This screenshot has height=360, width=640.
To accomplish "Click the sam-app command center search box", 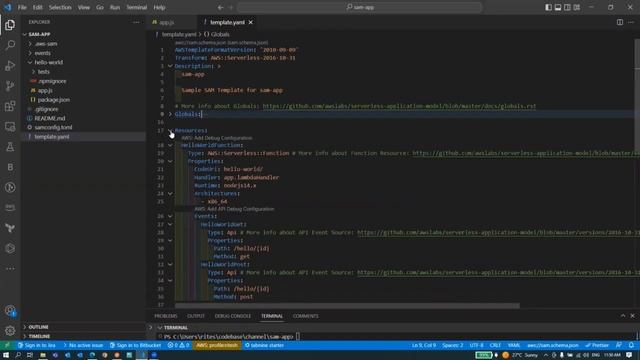I will point(360,7).
